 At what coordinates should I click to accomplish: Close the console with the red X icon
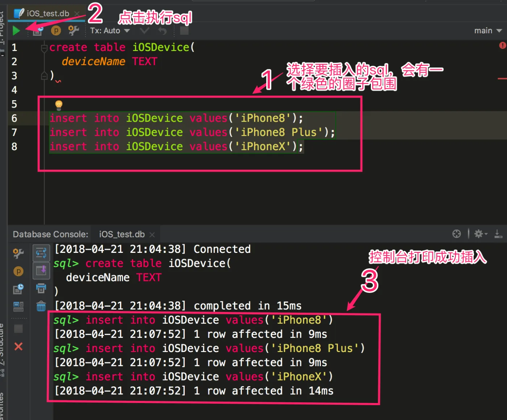(x=18, y=347)
